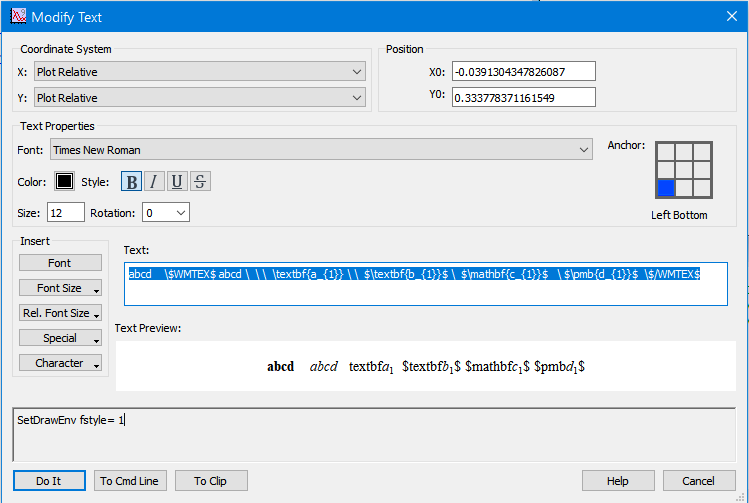The width and height of the screenshot is (749, 503).
Task: Select the top-right anchor cell
Action: click(x=702, y=151)
